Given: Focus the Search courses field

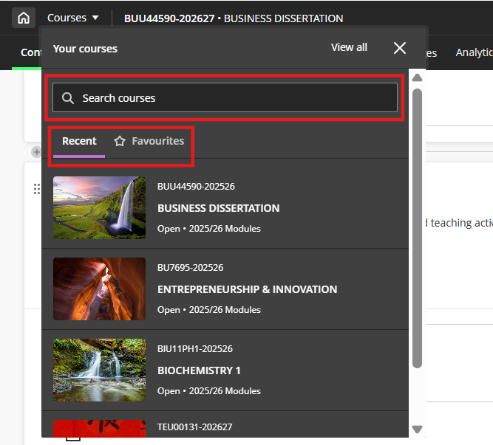Looking at the screenshot, I should tap(225, 98).
